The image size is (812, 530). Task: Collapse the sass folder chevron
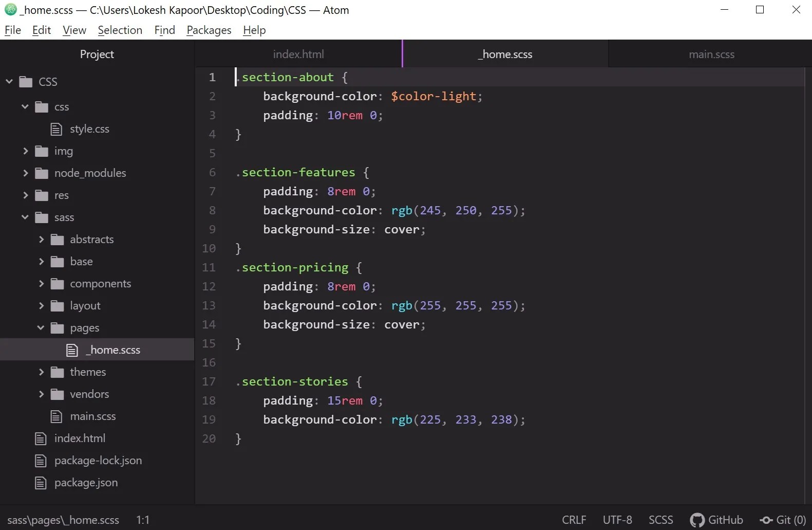(25, 217)
